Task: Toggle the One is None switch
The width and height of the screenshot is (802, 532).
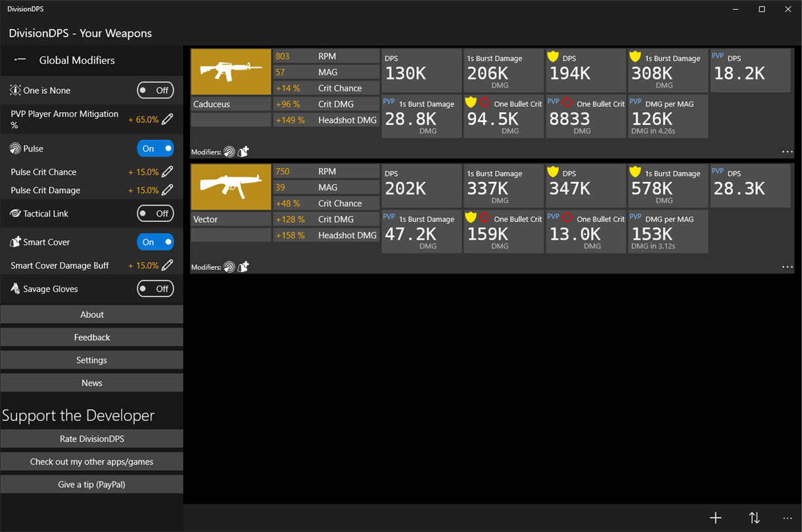Action: coord(155,90)
